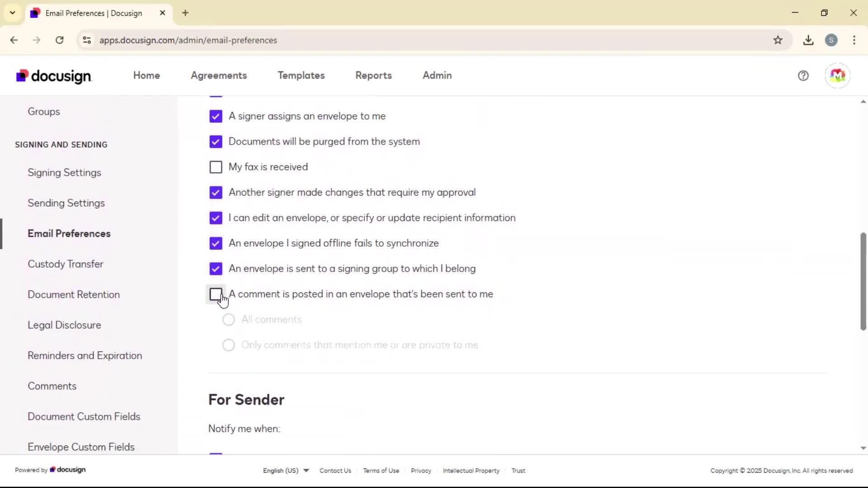This screenshot has height=488, width=868.
Task: Uncheck 'An envelope is sent to a signing group'
Action: pyautogui.click(x=216, y=269)
